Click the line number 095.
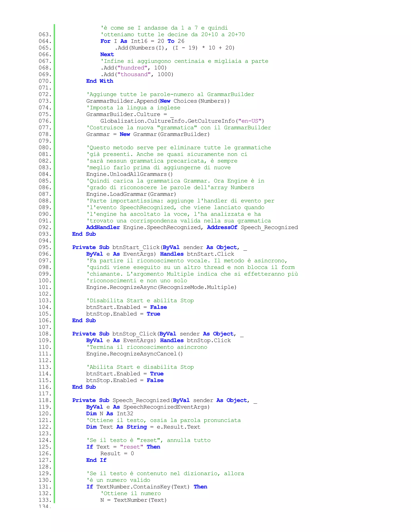The image size is (411, 532). click(x=45, y=248)
